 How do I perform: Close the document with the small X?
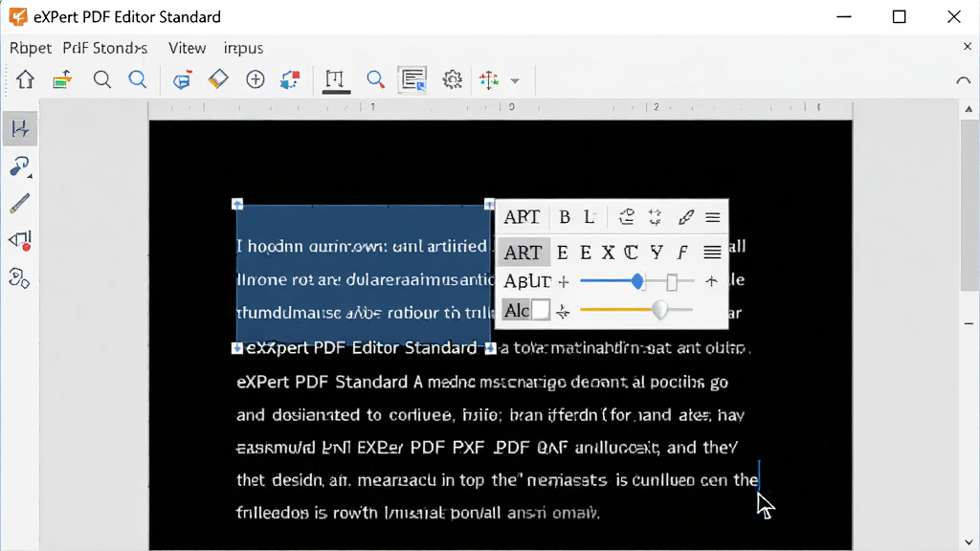click(968, 46)
